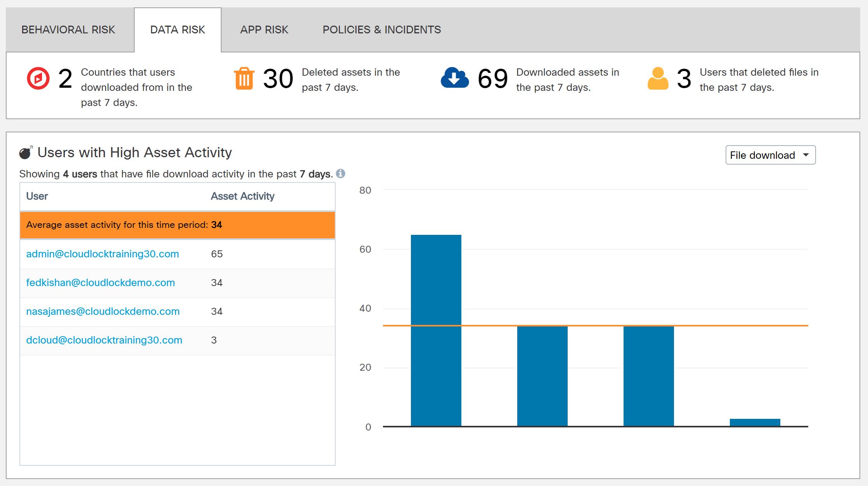Click admin@cloudlocktraining30.com user link

tap(102, 253)
